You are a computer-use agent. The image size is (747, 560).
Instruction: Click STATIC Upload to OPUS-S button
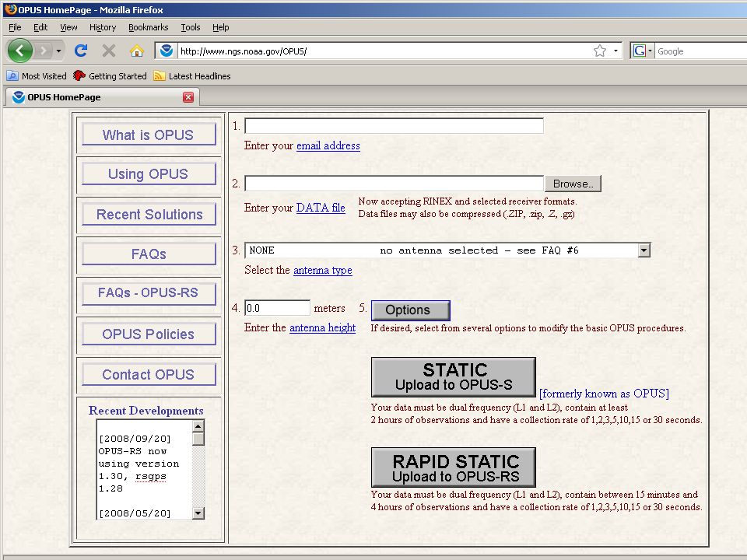point(454,376)
